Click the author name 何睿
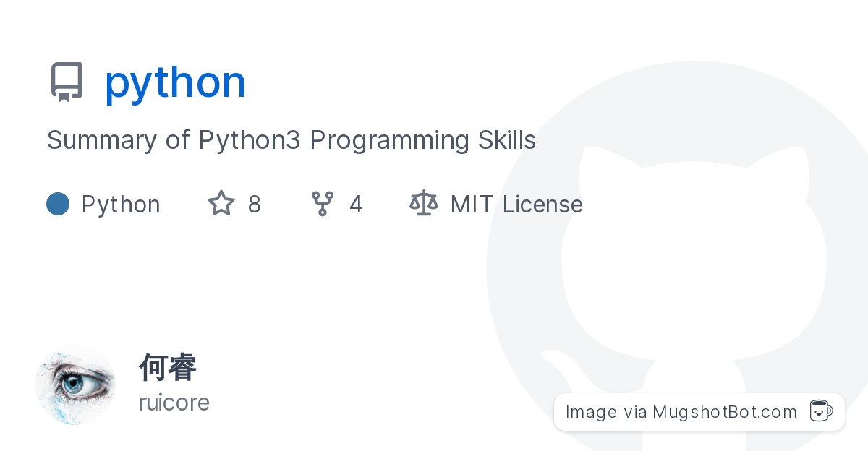This screenshot has width=868, height=451. [168, 368]
